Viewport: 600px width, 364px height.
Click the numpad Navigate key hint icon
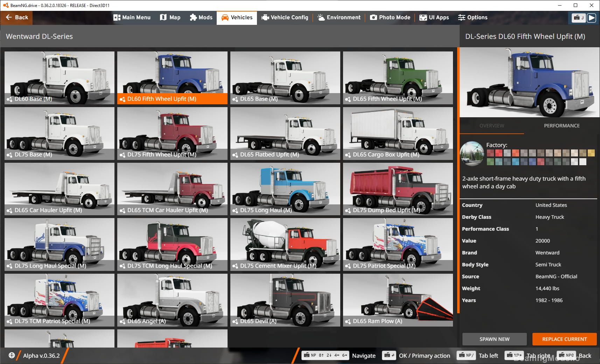[x=326, y=355]
